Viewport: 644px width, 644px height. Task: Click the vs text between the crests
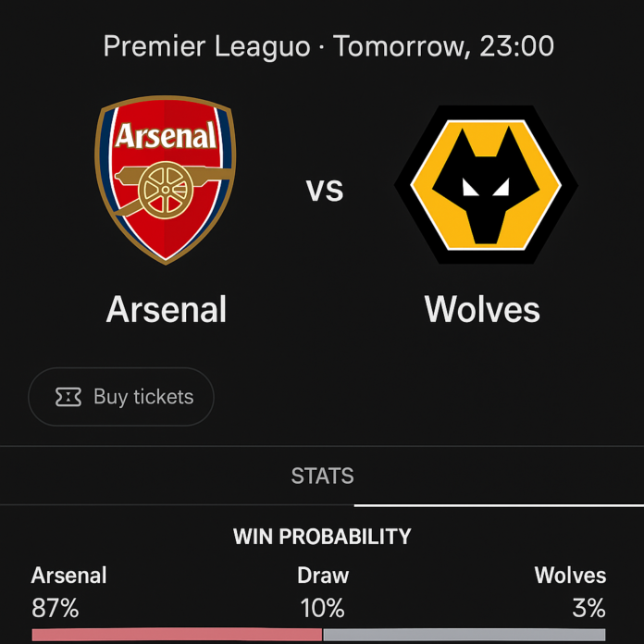(325, 189)
